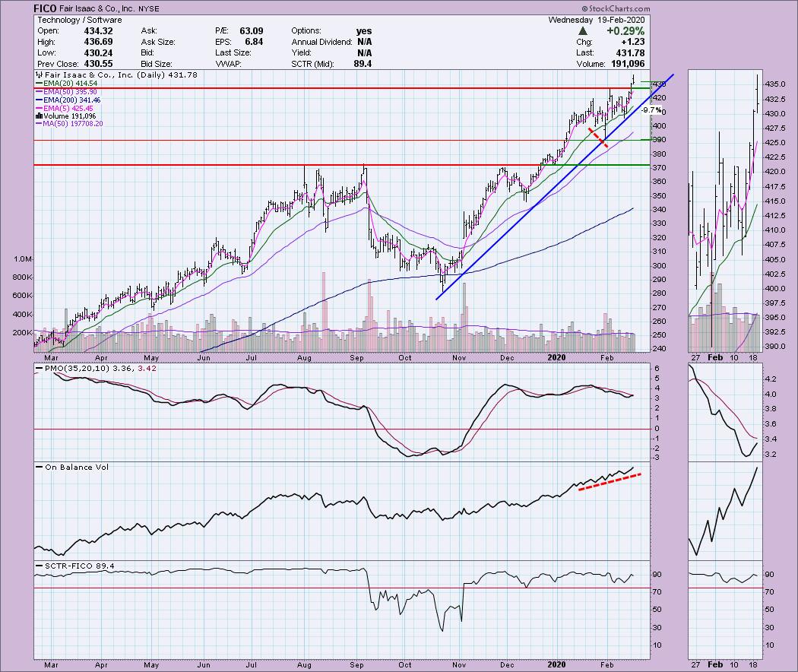
Task: Click the Chg value +1.23
Action: (x=632, y=42)
